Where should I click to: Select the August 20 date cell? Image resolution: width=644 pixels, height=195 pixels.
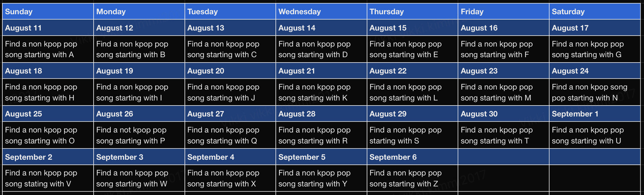230,71
